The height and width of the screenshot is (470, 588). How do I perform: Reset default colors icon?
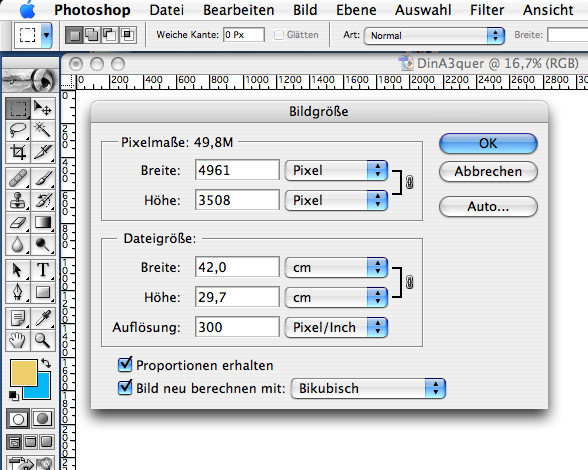point(14,395)
